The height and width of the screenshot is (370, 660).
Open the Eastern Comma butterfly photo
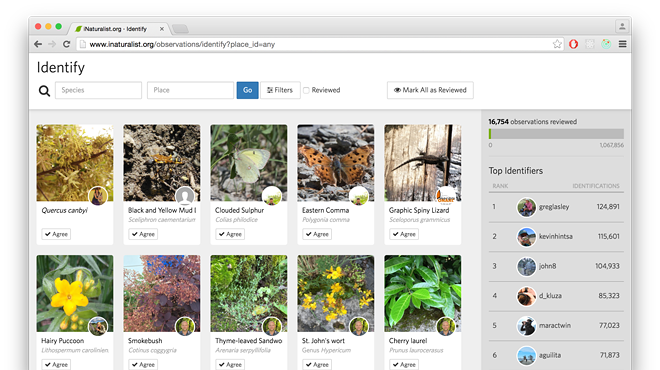(x=335, y=162)
